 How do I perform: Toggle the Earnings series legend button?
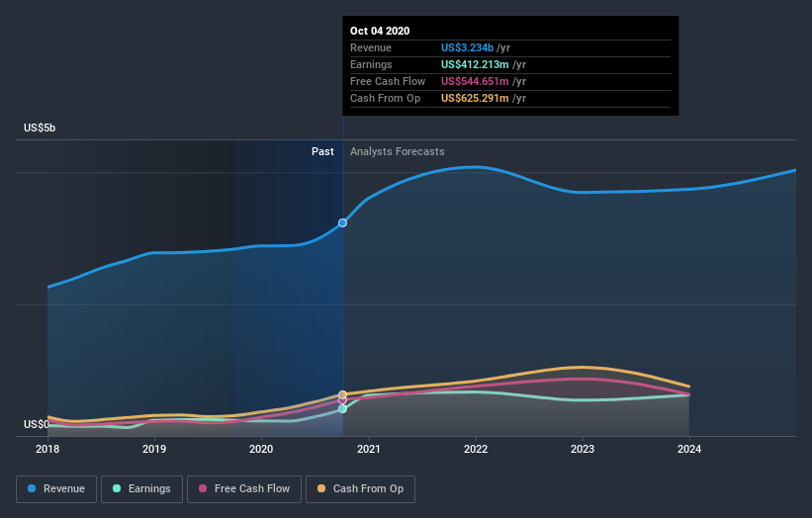tap(141, 489)
